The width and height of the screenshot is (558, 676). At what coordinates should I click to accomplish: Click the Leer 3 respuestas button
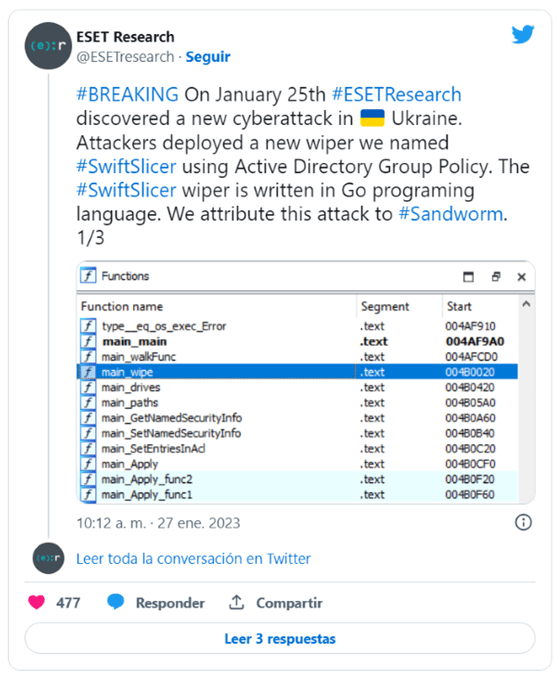[x=280, y=638]
